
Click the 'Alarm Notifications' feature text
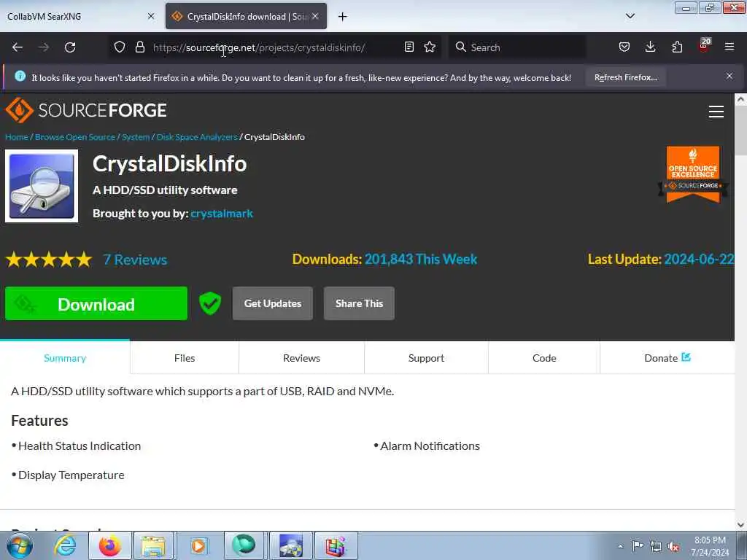click(x=430, y=446)
